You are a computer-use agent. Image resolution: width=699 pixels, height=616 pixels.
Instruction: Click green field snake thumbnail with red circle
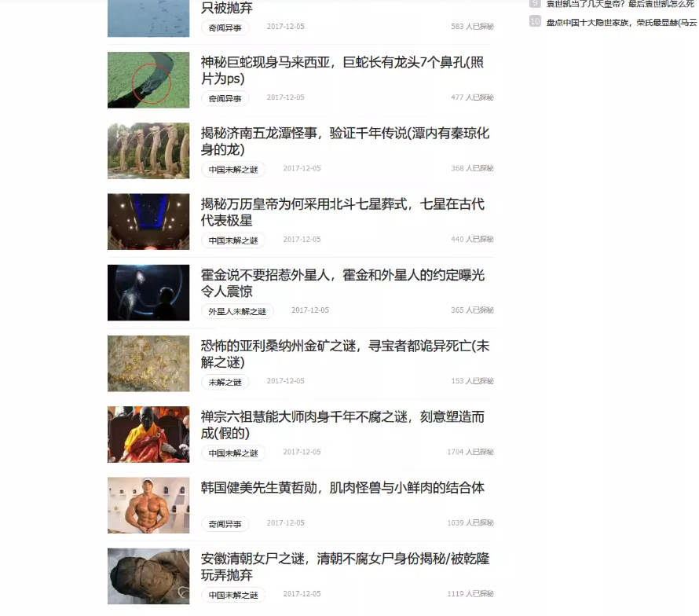[x=148, y=80]
